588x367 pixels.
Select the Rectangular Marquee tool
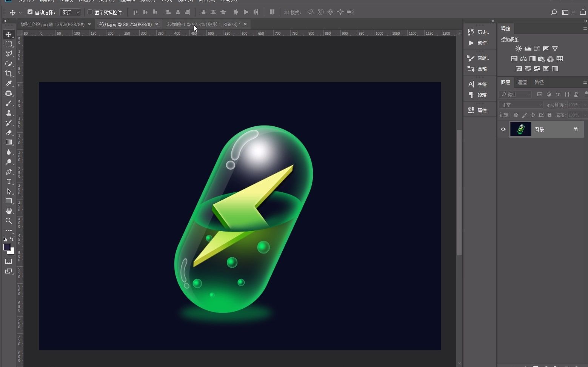pyautogui.click(x=8, y=44)
